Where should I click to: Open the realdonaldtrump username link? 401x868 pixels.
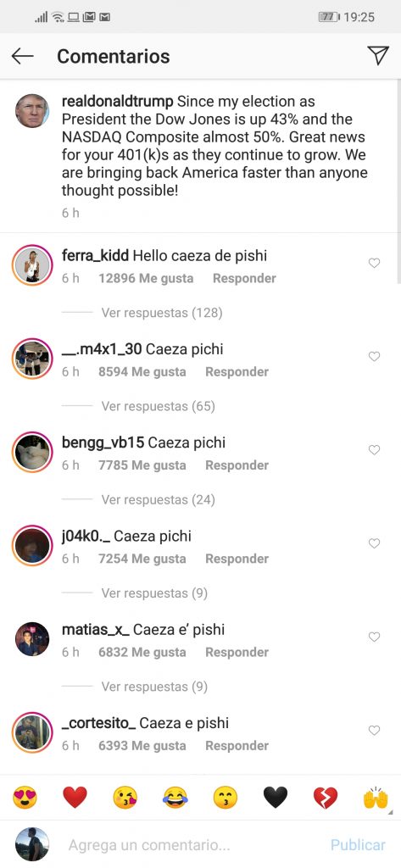click(x=118, y=102)
